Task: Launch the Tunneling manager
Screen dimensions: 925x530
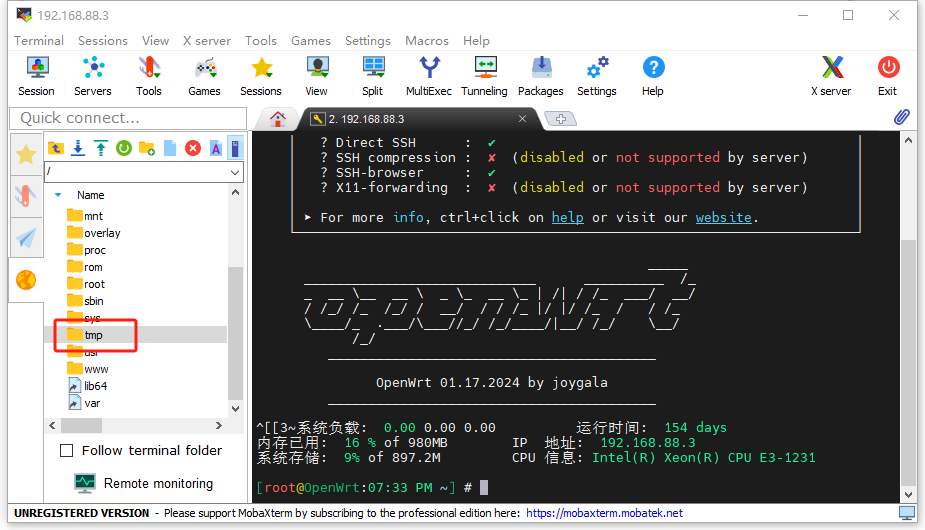Action: point(484,76)
